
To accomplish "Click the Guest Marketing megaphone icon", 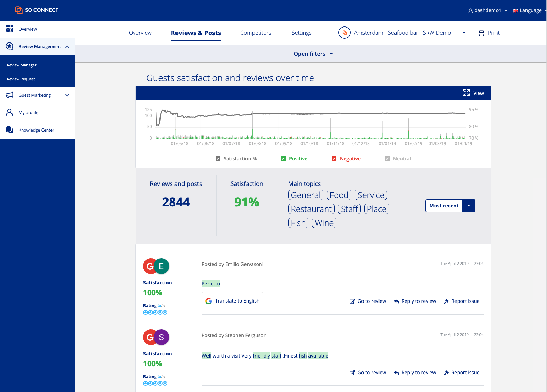I will [x=9, y=95].
